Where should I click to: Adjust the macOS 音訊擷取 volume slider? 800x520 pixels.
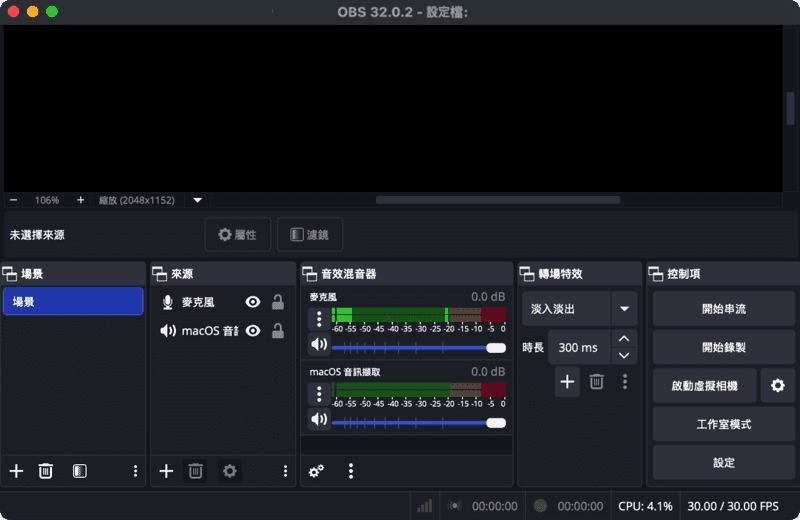419,423
